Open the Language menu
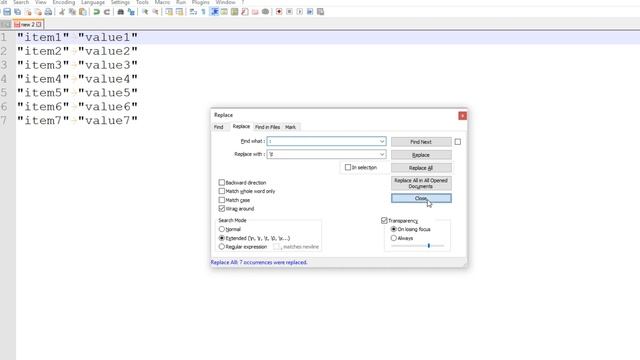 pyautogui.click(x=93, y=2)
